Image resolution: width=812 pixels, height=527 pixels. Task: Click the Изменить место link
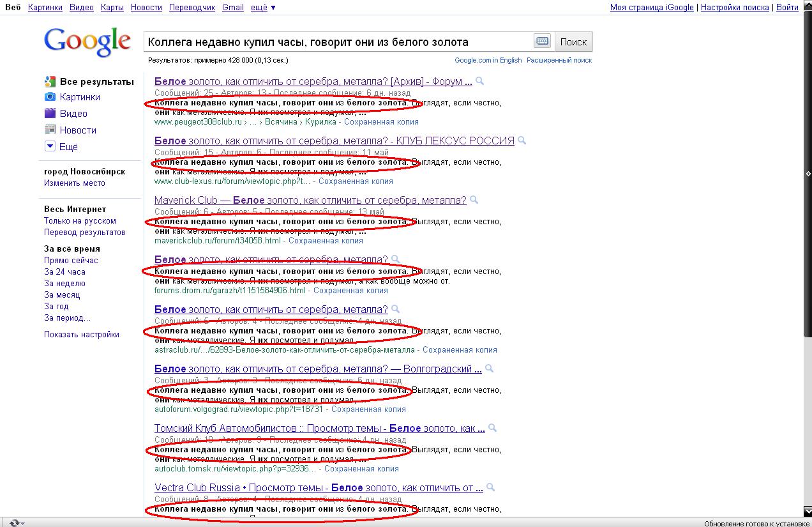(x=75, y=183)
